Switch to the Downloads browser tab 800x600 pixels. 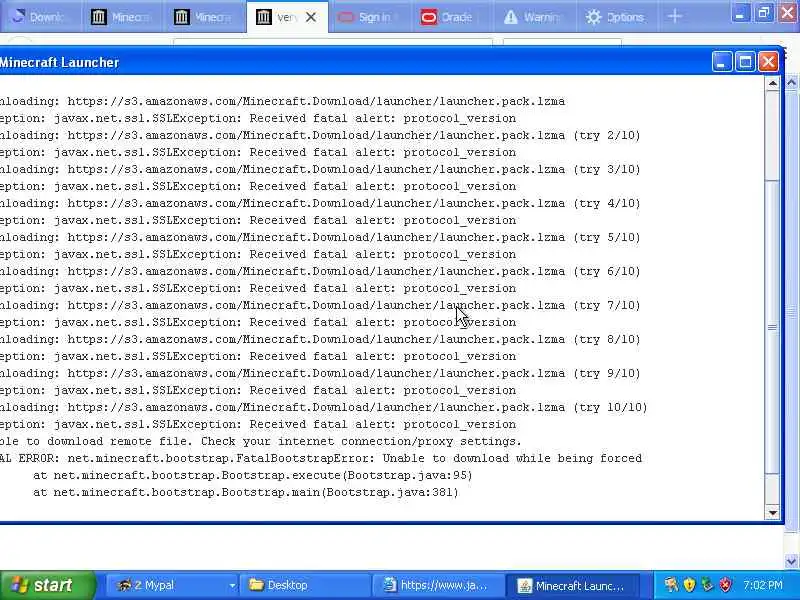click(40, 17)
